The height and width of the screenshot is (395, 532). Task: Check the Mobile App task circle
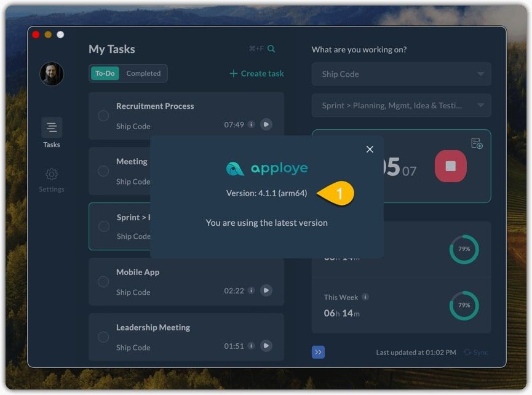(x=103, y=282)
